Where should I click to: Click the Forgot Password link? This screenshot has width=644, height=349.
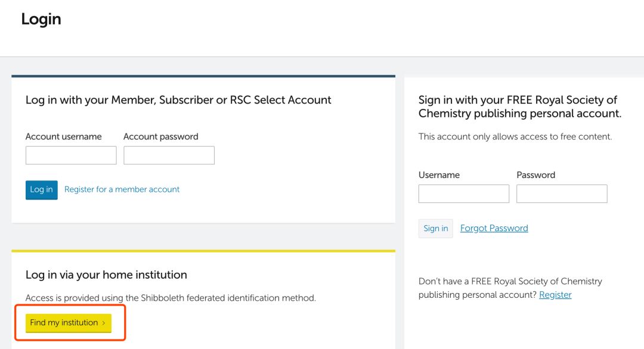coord(494,228)
